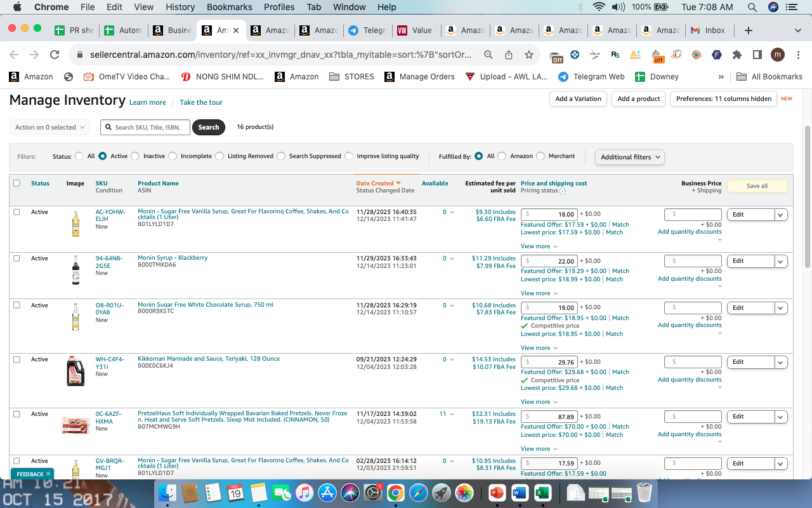The width and height of the screenshot is (812, 508).
Task: Tick the PretzelHaus pretzels row checkbox
Action: point(17,414)
